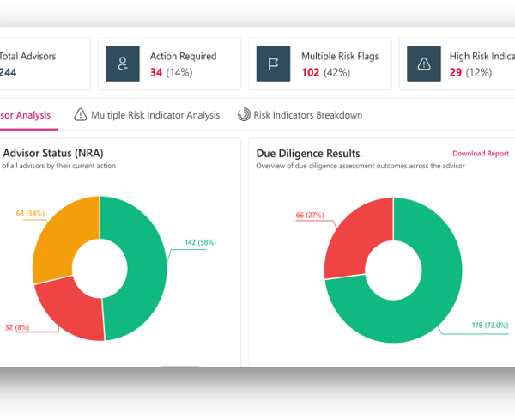Click the Action Required person icon

pyautogui.click(x=123, y=64)
